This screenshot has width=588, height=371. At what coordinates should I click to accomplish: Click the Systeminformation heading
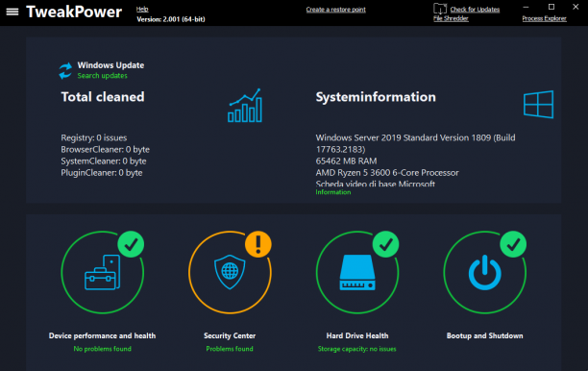click(x=376, y=97)
